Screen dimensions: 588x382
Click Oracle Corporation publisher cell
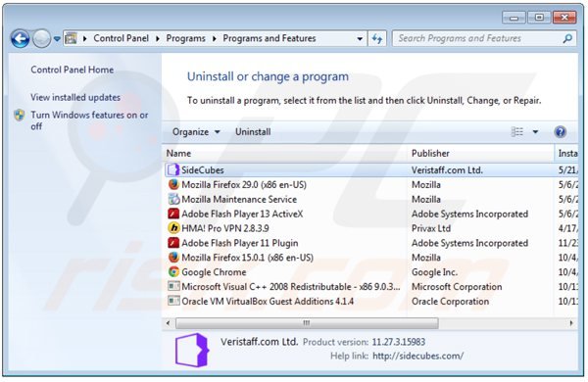coord(451,302)
